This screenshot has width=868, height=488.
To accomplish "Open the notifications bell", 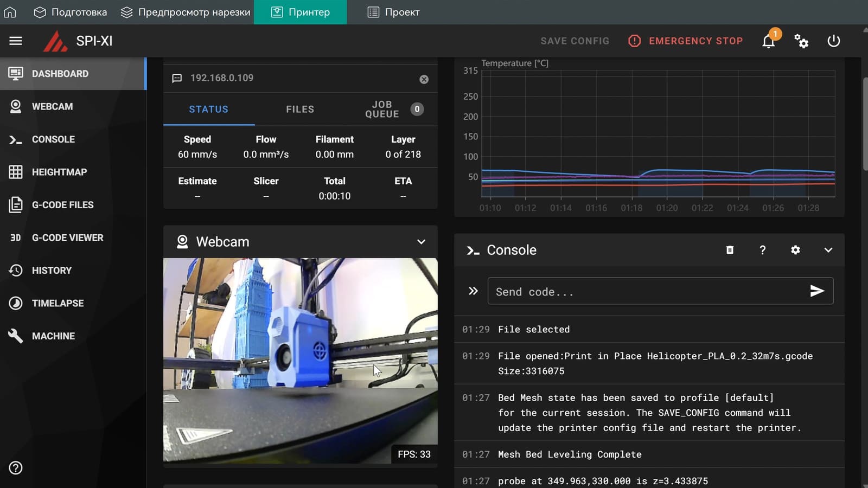I will click(x=769, y=41).
